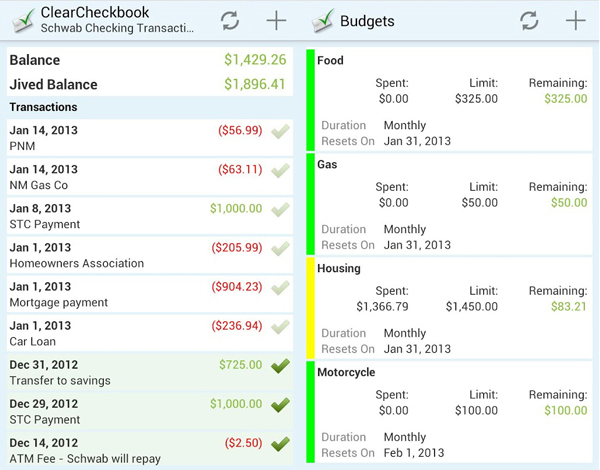Screen dimensions: 600x470
Task: Tap the green status bar on Motorcycle budget
Action: point(310,412)
